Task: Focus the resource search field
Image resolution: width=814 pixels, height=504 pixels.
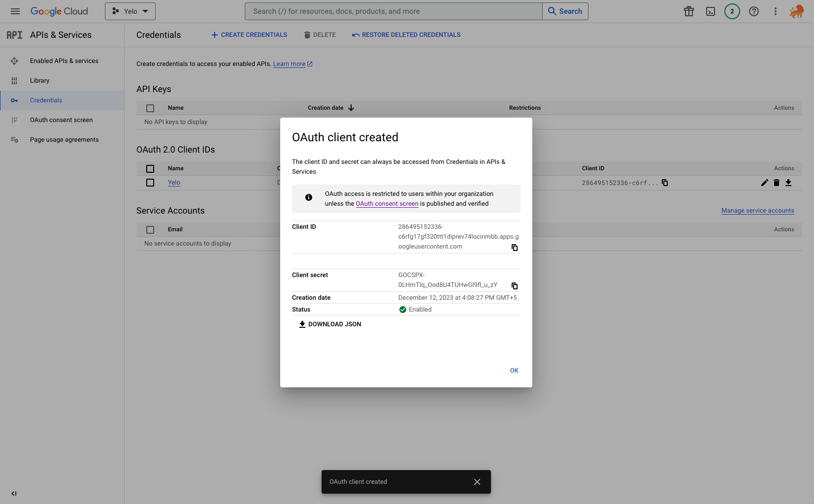Action: (393, 11)
